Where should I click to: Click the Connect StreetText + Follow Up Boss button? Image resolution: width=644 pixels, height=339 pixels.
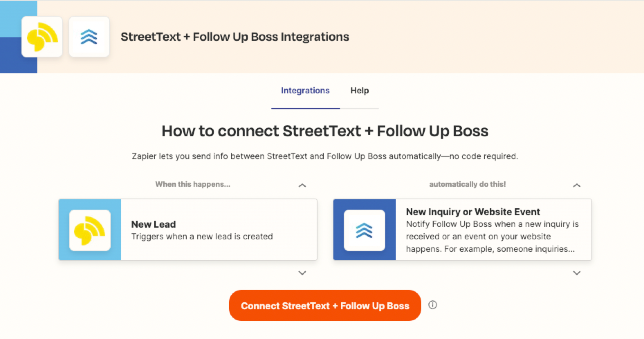325,305
